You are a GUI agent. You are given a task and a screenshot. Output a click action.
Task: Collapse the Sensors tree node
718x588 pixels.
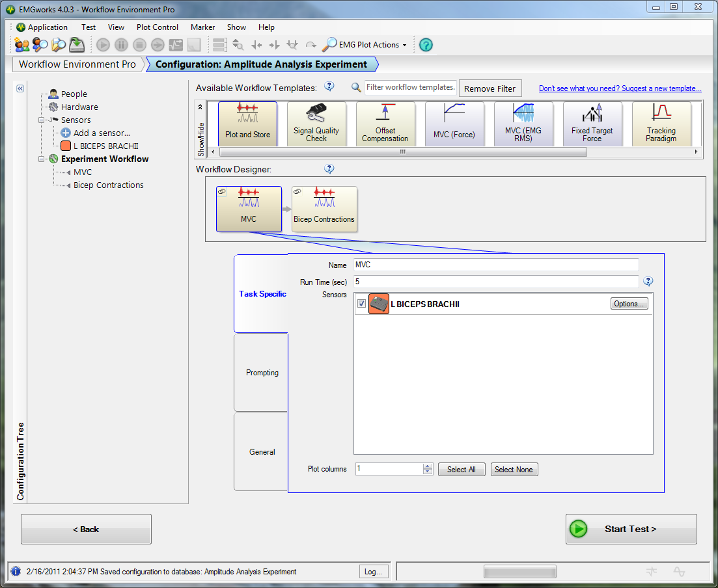42,120
